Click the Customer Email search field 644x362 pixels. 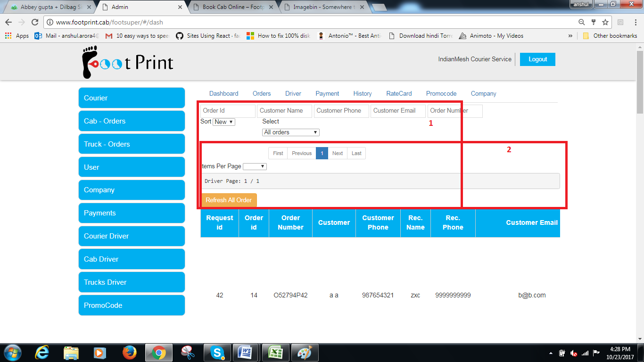point(398,111)
